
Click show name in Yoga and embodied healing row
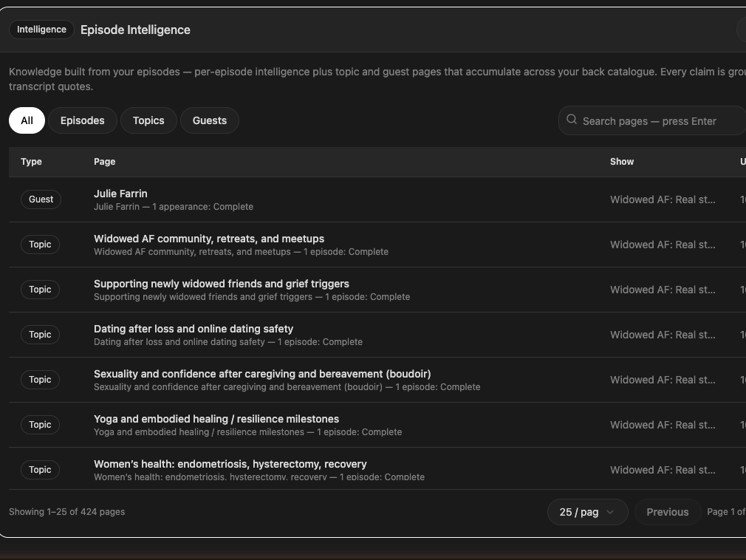point(663,425)
